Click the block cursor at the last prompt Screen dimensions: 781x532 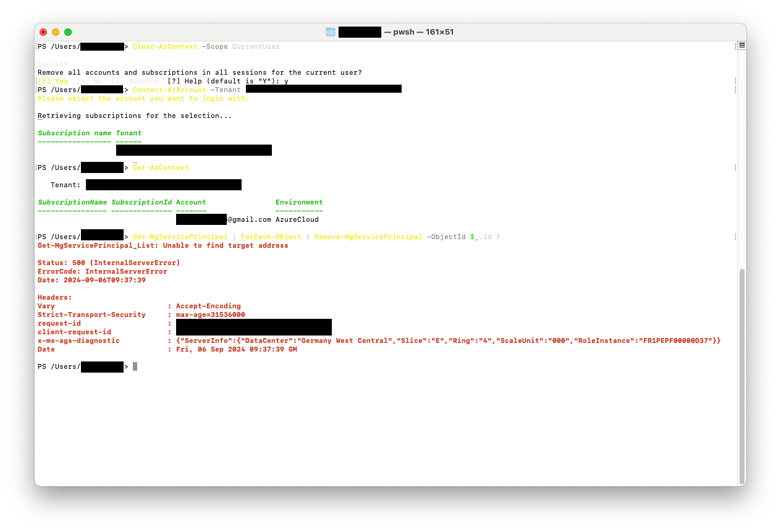[x=135, y=366]
